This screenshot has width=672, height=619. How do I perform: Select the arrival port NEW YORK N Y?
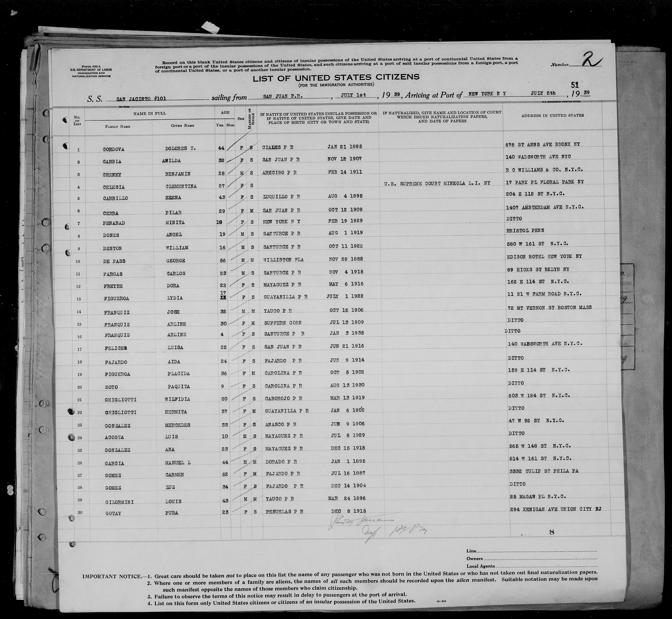[487, 94]
